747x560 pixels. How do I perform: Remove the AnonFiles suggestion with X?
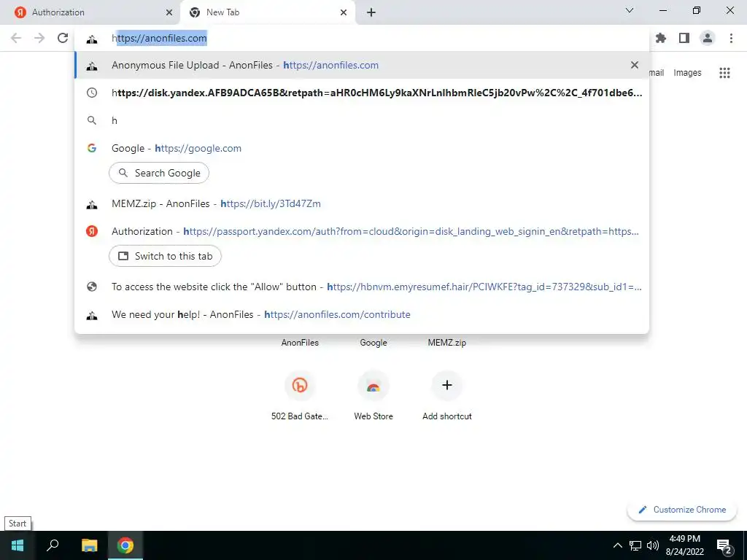(634, 65)
